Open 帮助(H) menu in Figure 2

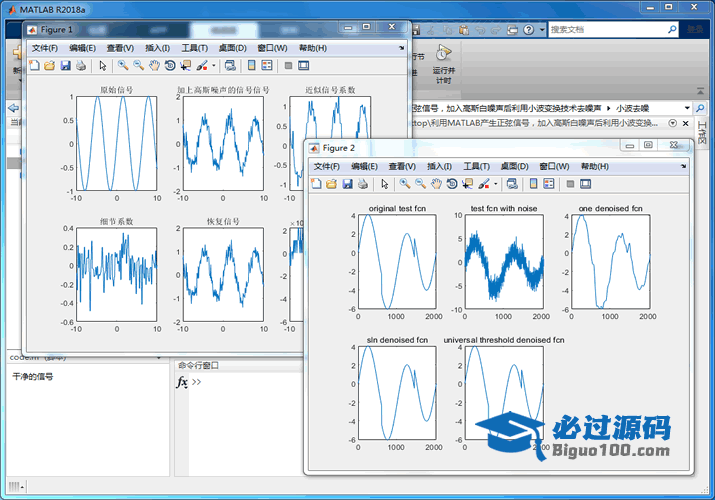point(595,166)
